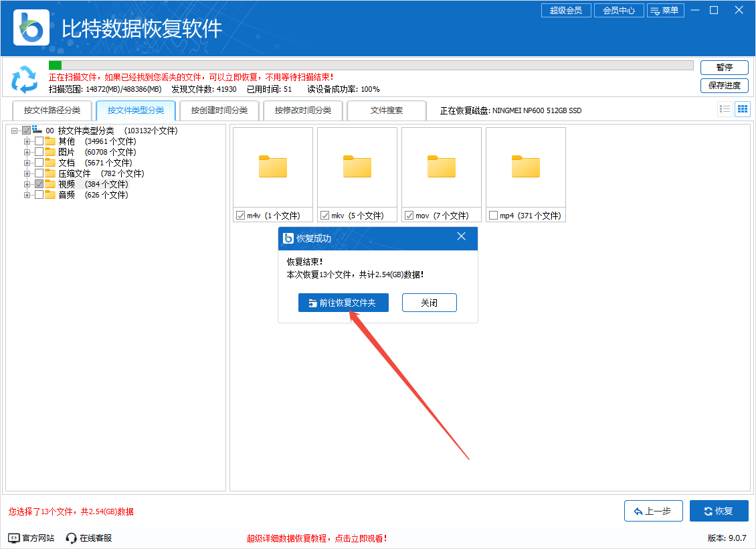Open the 文件搜索 tab
This screenshot has height=549, width=756.
[387, 110]
